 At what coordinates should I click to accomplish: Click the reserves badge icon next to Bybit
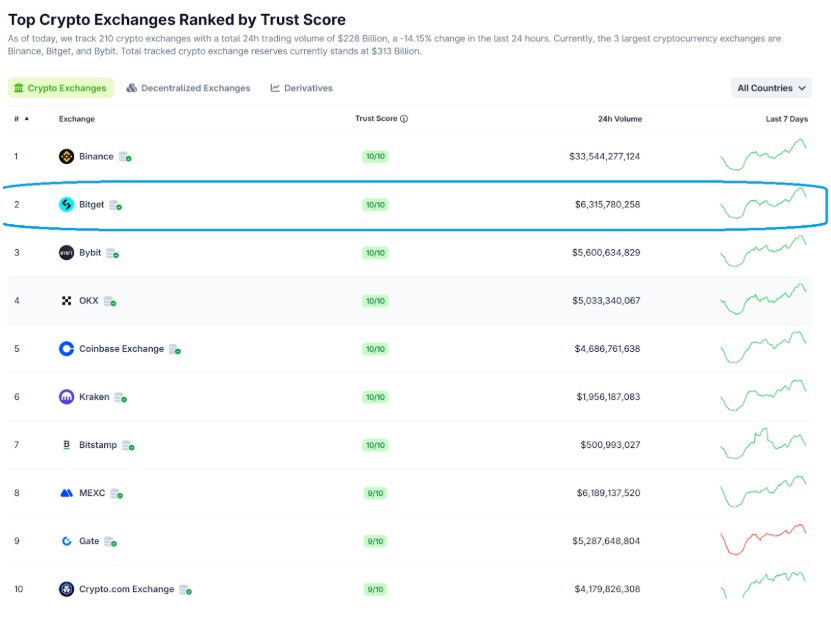tap(112, 253)
